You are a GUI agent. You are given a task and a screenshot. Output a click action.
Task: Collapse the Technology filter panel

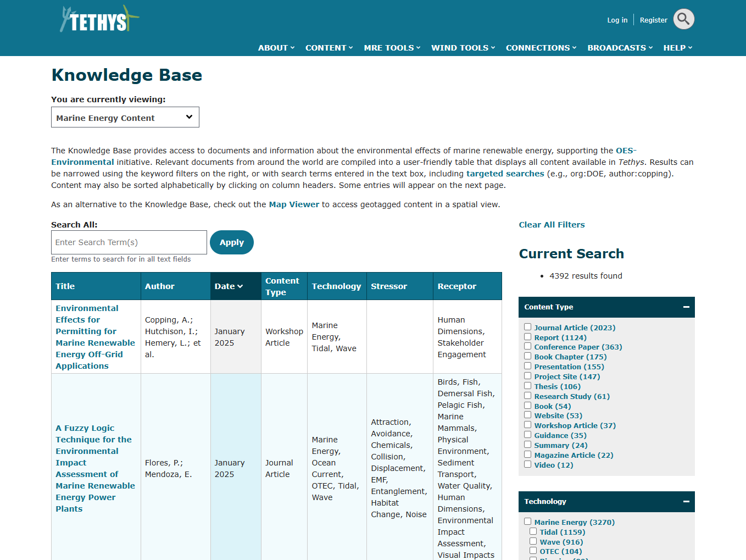[686, 502]
